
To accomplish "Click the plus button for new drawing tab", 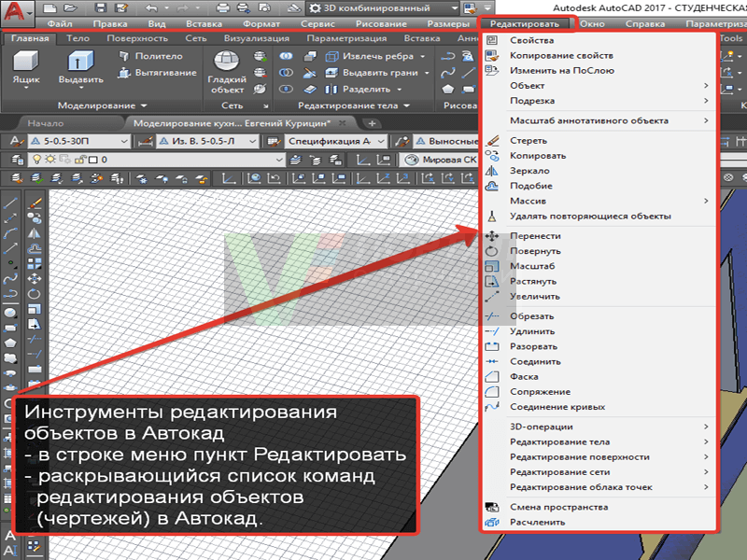I will click(372, 124).
